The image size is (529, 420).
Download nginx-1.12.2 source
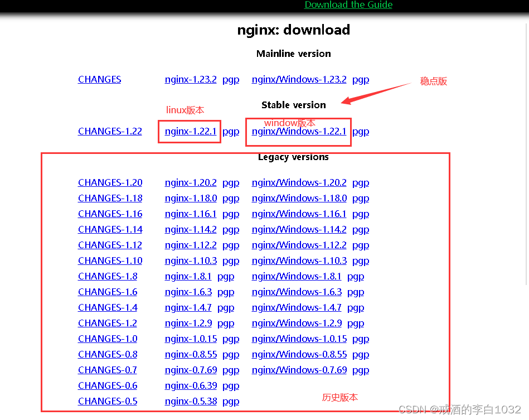click(x=191, y=245)
